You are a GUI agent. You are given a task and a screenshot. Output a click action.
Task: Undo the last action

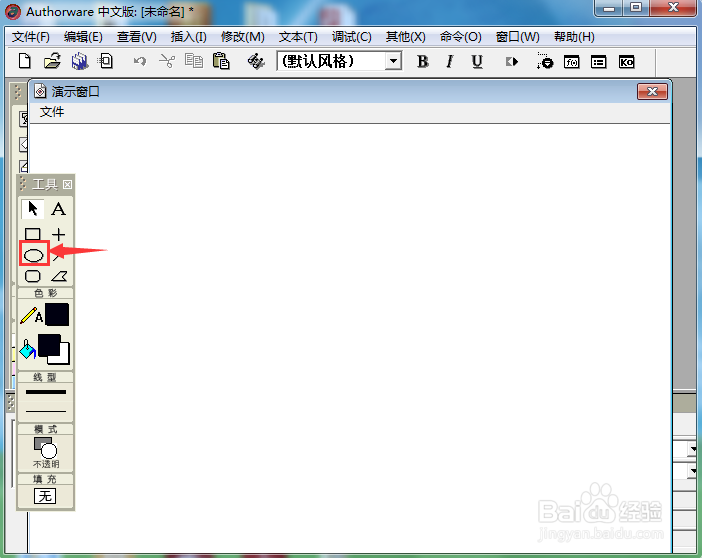pyautogui.click(x=140, y=61)
